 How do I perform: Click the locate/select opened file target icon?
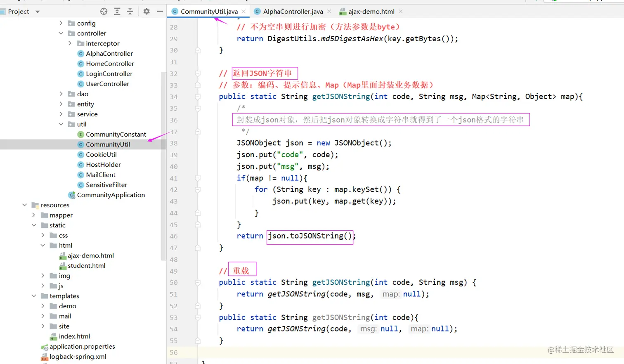pos(104,12)
